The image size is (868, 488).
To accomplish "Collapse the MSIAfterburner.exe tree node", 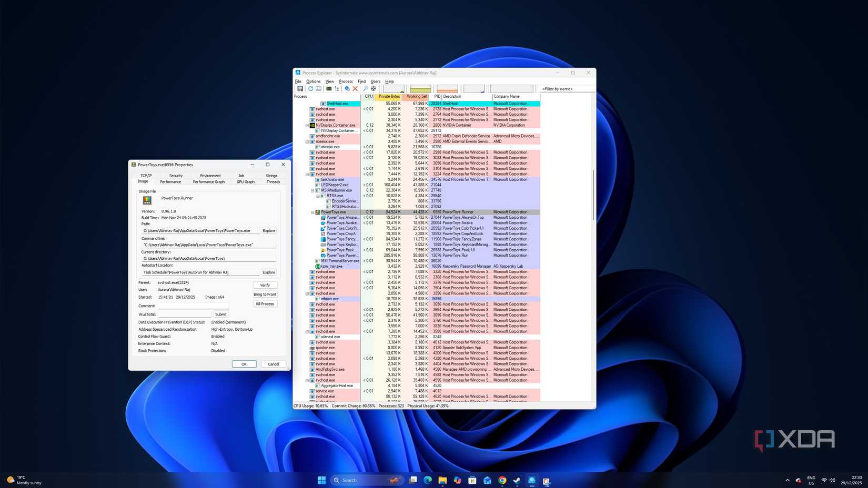I will (312, 191).
